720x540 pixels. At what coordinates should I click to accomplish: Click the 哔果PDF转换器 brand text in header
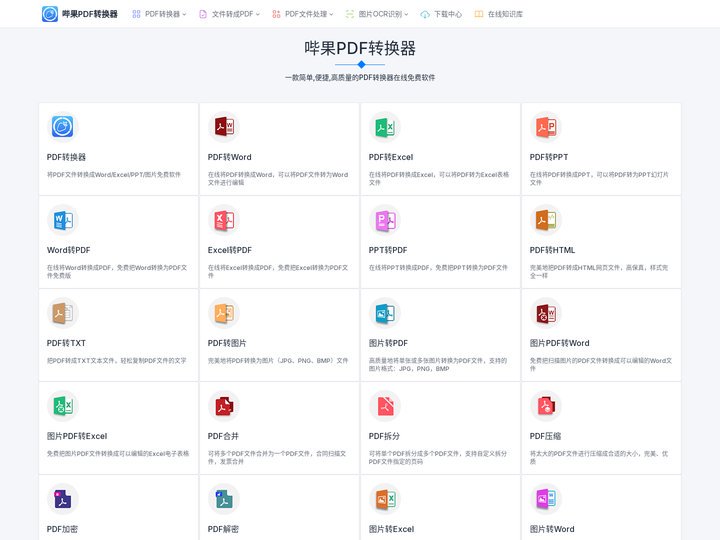click(x=90, y=14)
